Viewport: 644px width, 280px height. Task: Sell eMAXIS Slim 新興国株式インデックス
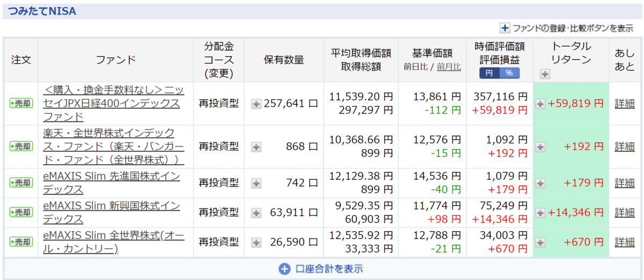[21, 212]
